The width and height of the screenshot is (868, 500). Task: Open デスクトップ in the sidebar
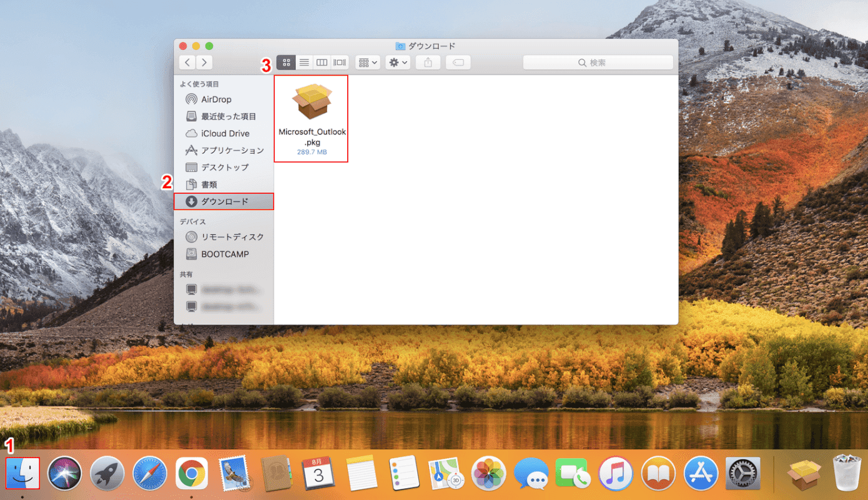click(224, 167)
